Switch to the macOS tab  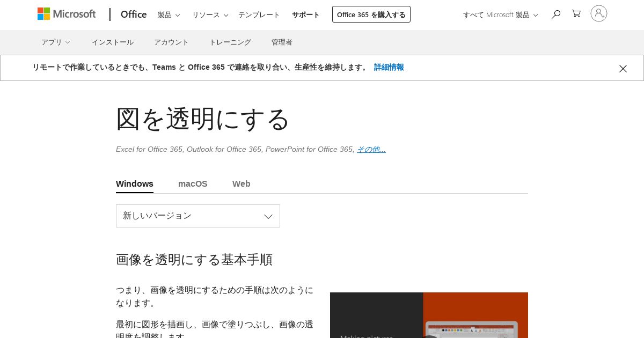click(x=193, y=183)
